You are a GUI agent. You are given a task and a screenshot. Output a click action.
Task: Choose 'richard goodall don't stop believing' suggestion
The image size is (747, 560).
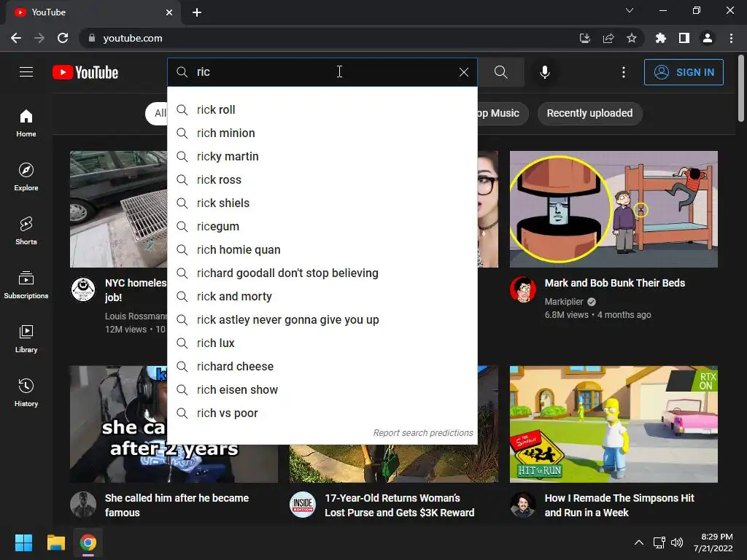tap(322, 273)
